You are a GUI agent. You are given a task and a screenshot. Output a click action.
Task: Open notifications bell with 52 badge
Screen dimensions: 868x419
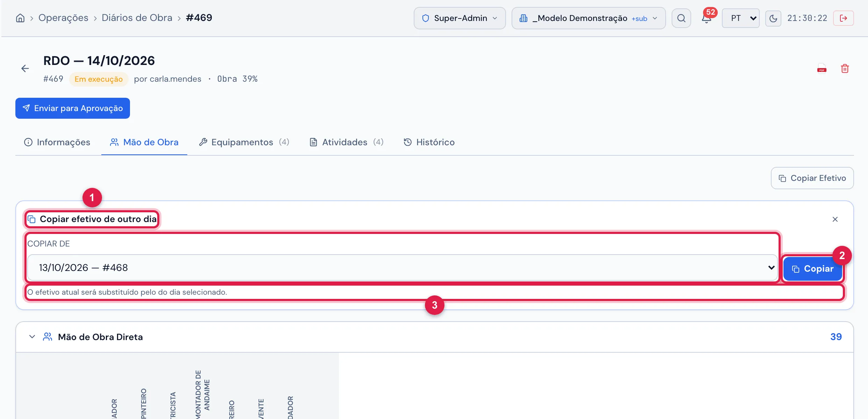[x=707, y=17]
